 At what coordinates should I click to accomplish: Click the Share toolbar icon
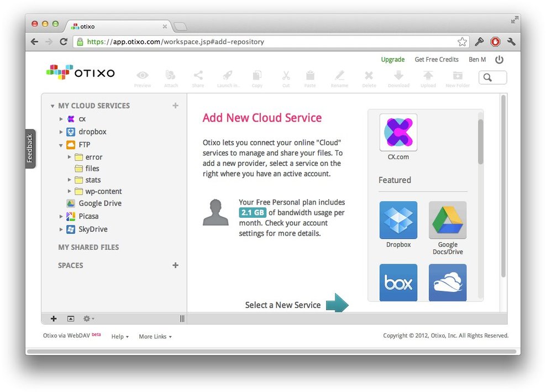(x=198, y=75)
